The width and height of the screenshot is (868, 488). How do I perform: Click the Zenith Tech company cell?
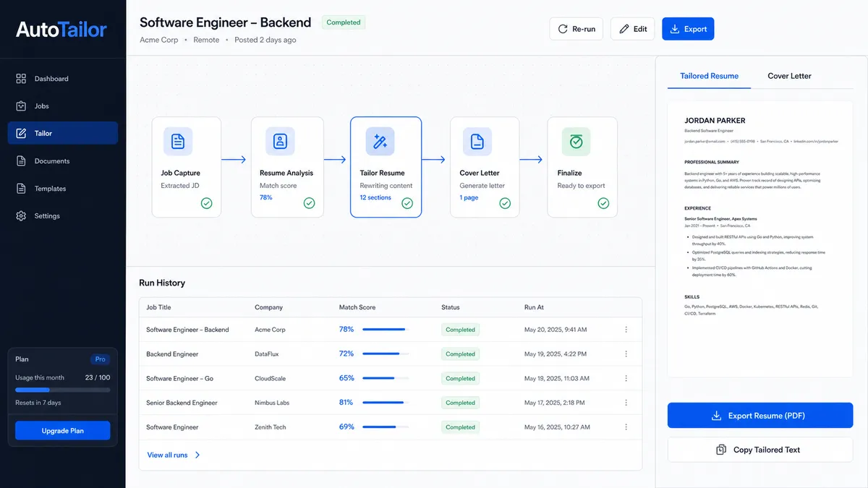pos(271,427)
